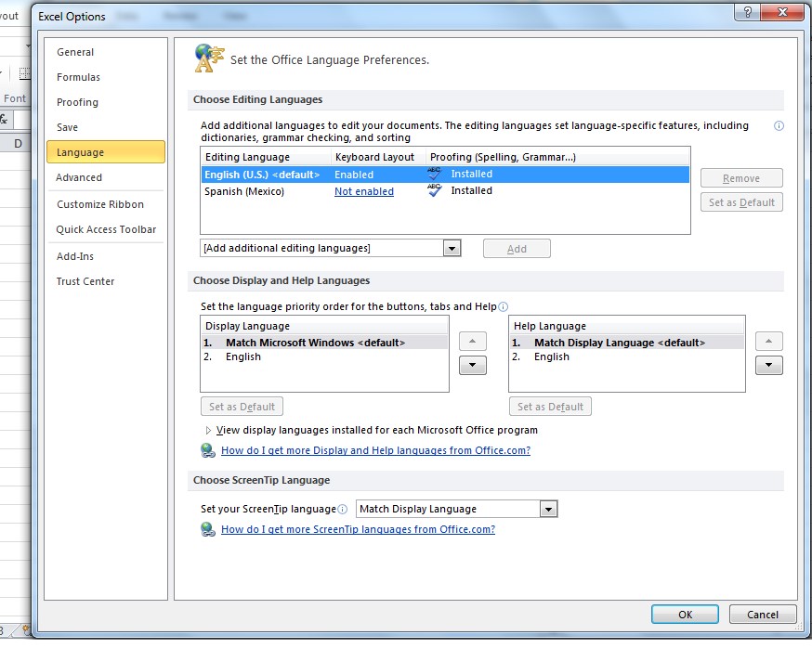Viewport: 812px width, 661px height.
Task: Click globe icon beside ScreenTip languages link
Action: tap(208, 529)
